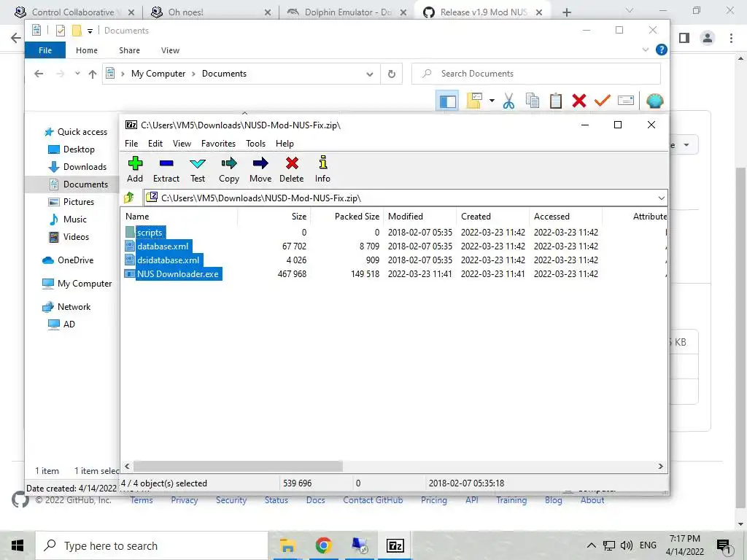747x560 pixels.
Task: Click the 7-Zip horizontal scrollbar thumb
Action: click(x=238, y=466)
